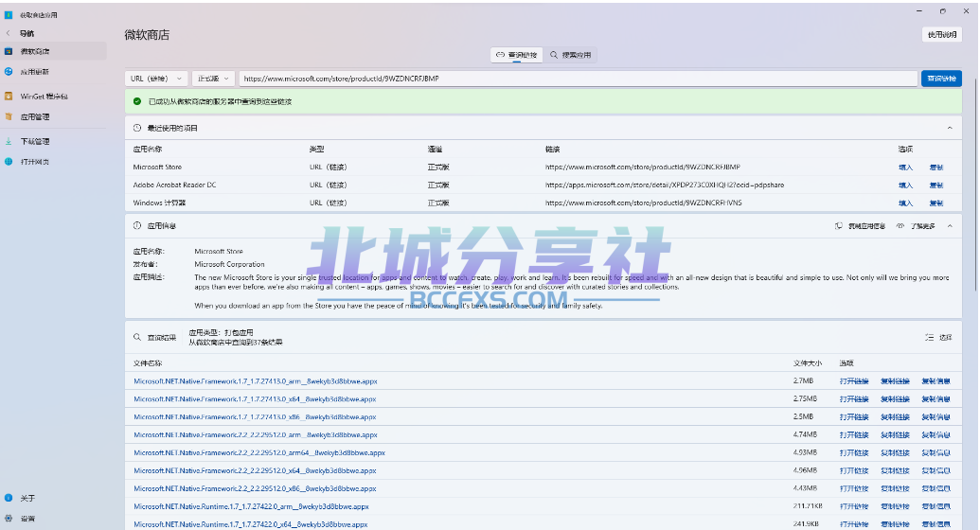Collapse the 应用信息 section

[950, 226]
